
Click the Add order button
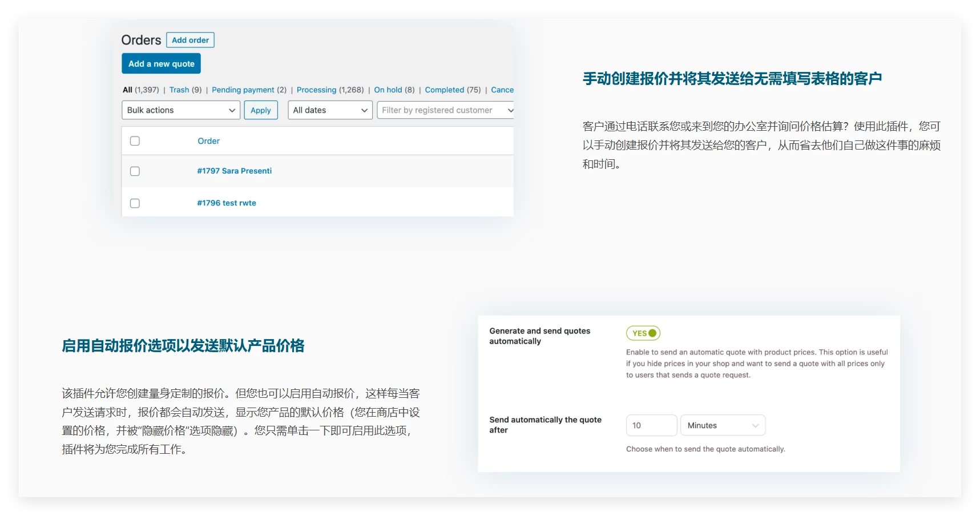(x=190, y=40)
